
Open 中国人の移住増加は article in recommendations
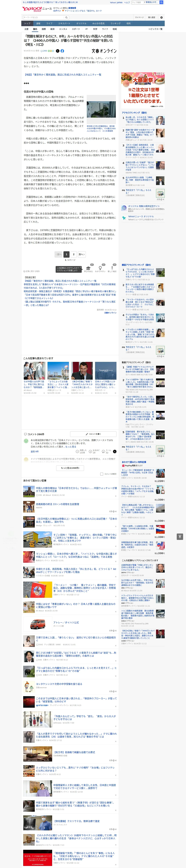[x=77, y=489]
